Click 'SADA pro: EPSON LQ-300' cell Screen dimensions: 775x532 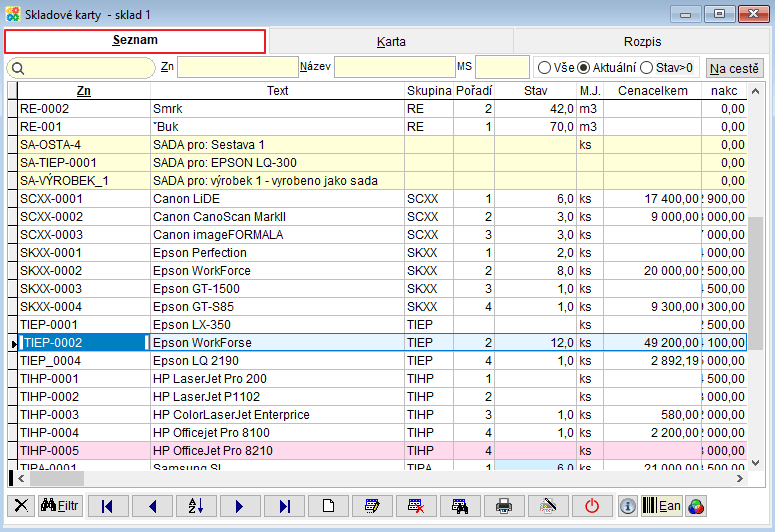[x=277, y=163]
